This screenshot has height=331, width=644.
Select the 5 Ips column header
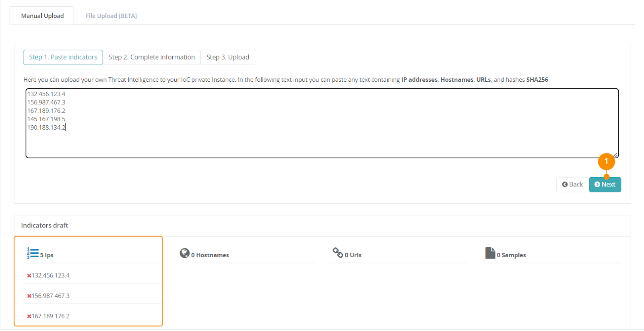[47, 255]
